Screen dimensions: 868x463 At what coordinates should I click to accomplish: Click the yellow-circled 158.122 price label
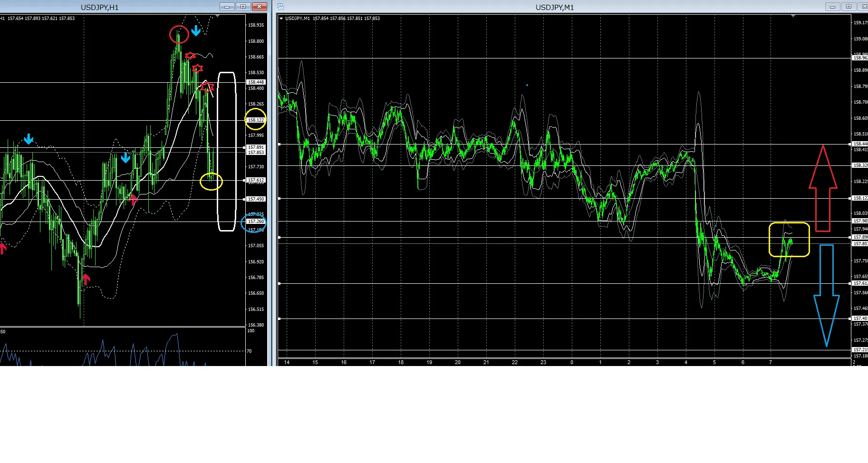(x=256, y=120)
